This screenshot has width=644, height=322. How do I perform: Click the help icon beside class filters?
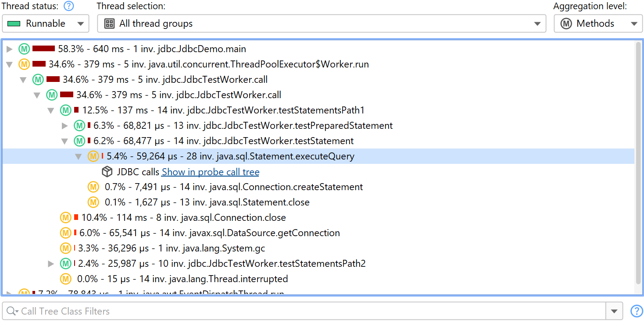[636, 311]
